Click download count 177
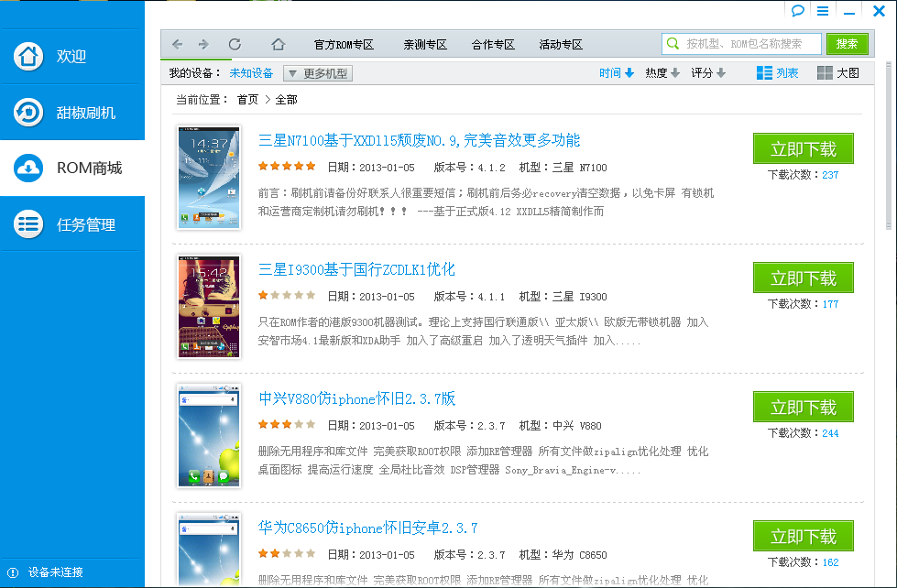Screen dimensions: 897x588 830,304
